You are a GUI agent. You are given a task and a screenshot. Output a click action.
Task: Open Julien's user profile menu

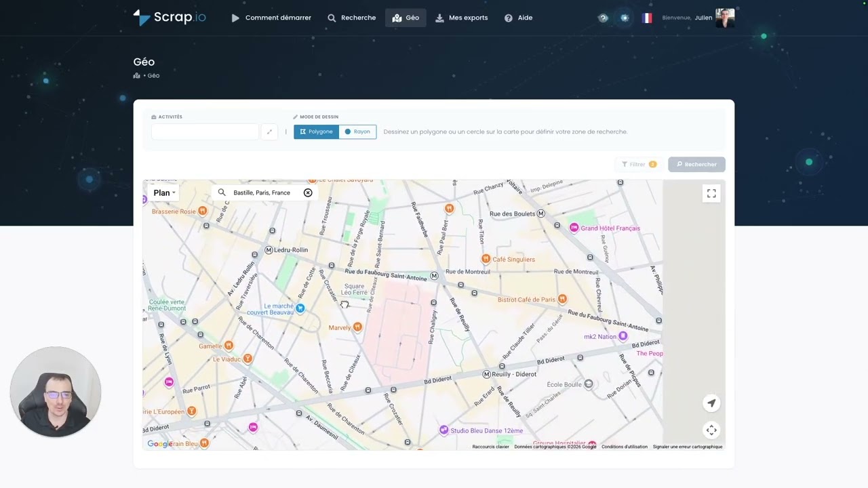(724, 18)
